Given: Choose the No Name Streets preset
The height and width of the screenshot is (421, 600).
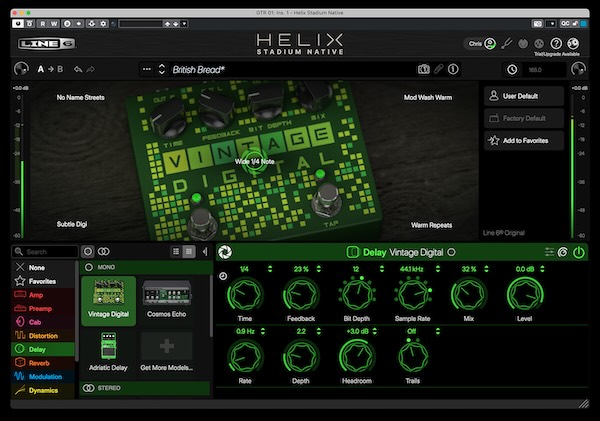Looking at the screenshot, I should click(80, 98).
